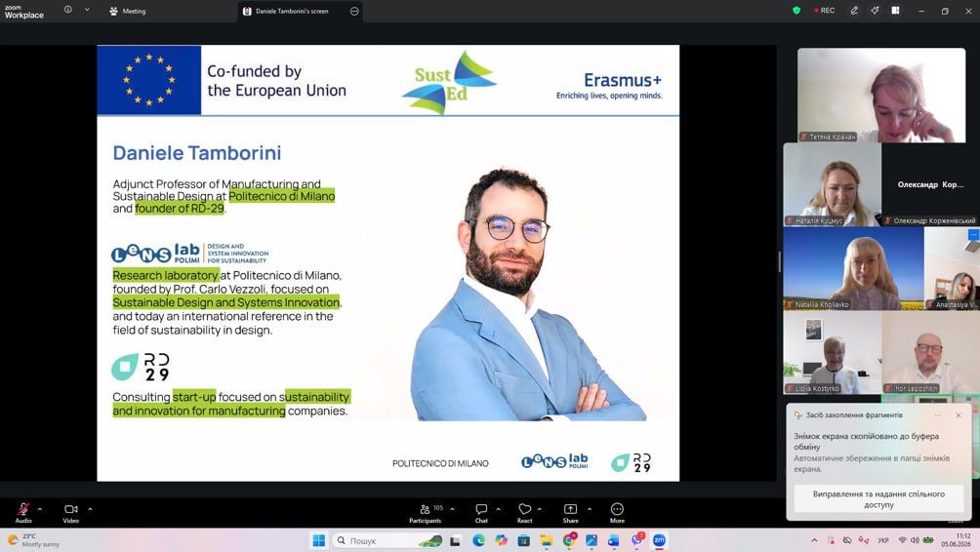
Task: Open weather widget showing 23°C
Action: pyautogui.click(x=32, y=540)
